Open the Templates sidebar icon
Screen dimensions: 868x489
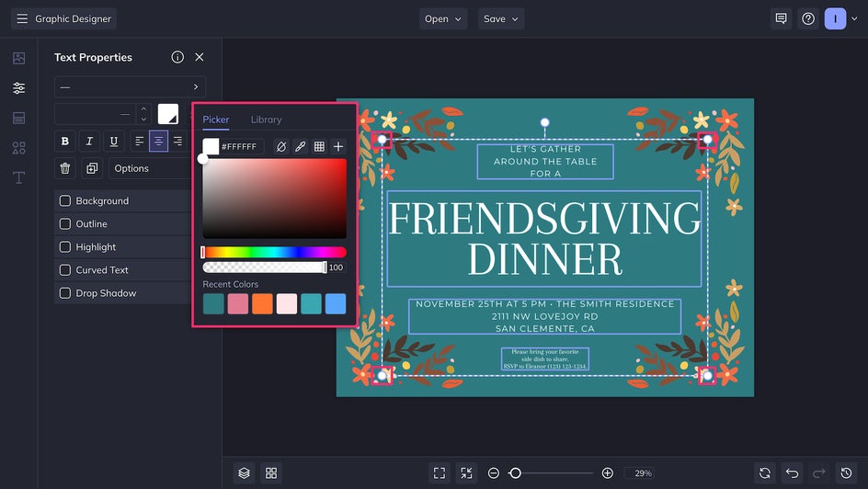point(18,118)
